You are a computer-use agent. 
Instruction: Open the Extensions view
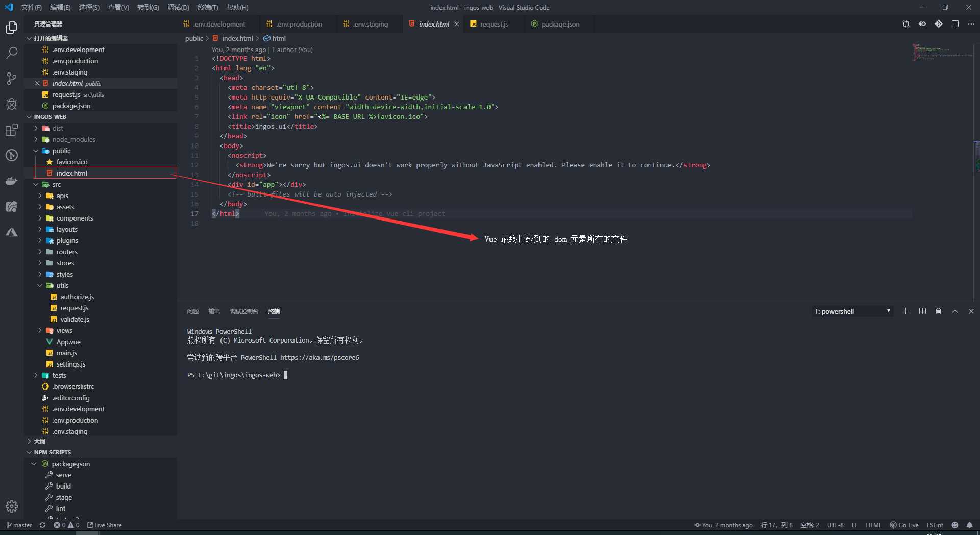pos(12,130)
